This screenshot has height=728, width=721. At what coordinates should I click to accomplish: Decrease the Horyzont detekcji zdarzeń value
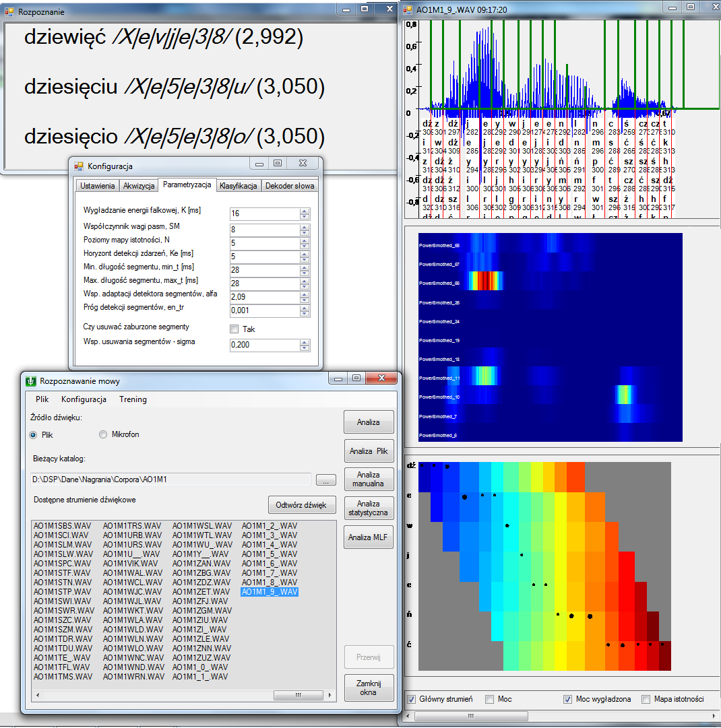coord(305,259)
